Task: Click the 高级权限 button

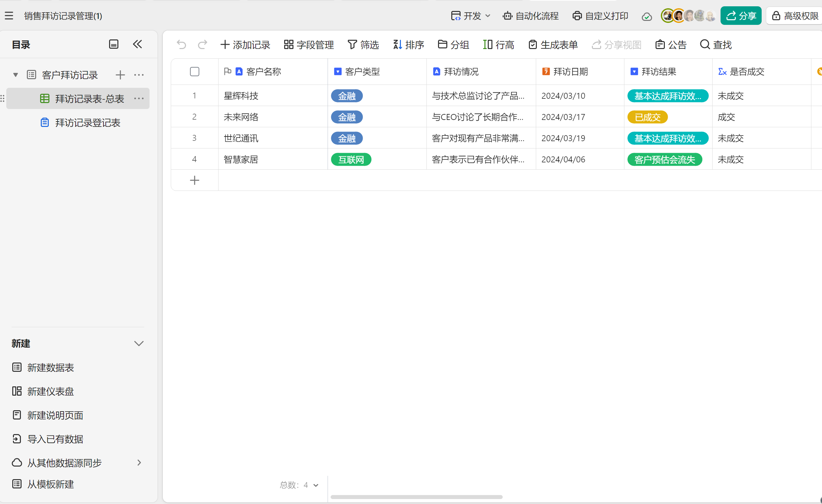Action: coord(795,16)
